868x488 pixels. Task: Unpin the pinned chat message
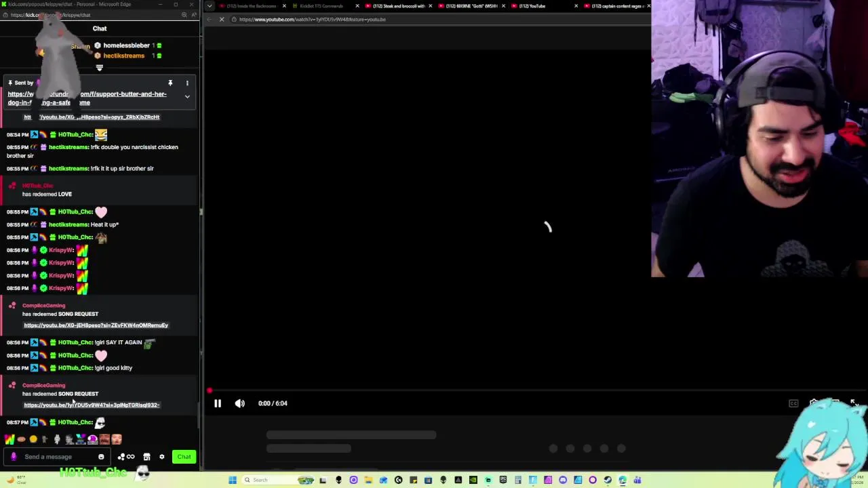pyautogui.click(x=170, y=83)
